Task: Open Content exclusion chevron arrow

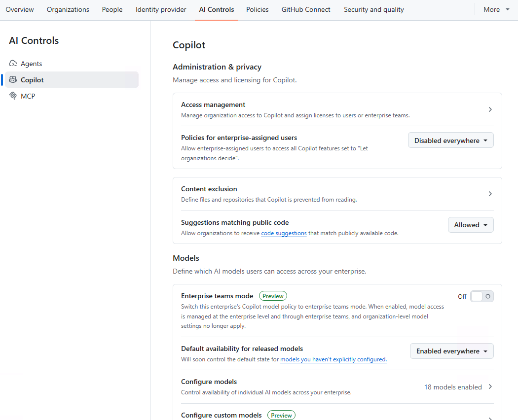Action: (x=490, y=194)
